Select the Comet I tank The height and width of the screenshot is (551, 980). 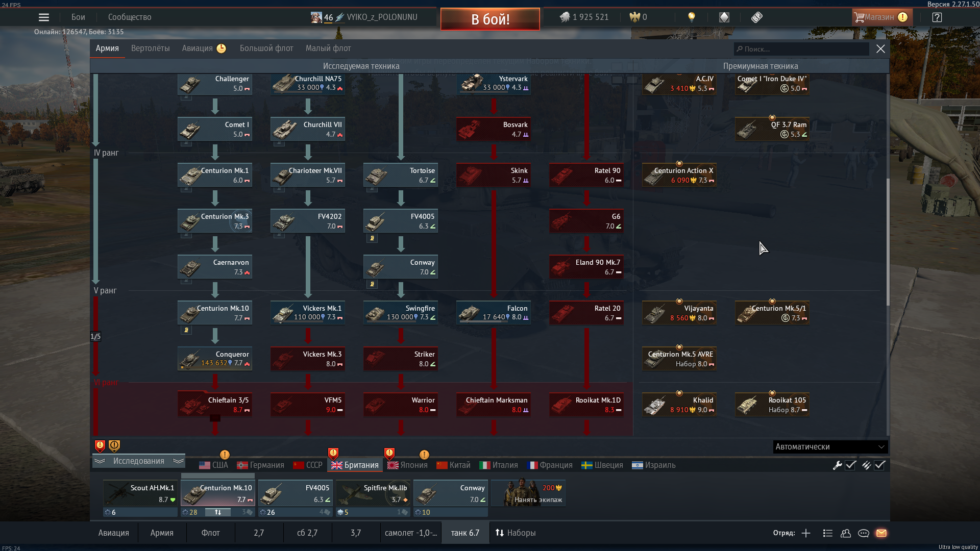point(215,130)
